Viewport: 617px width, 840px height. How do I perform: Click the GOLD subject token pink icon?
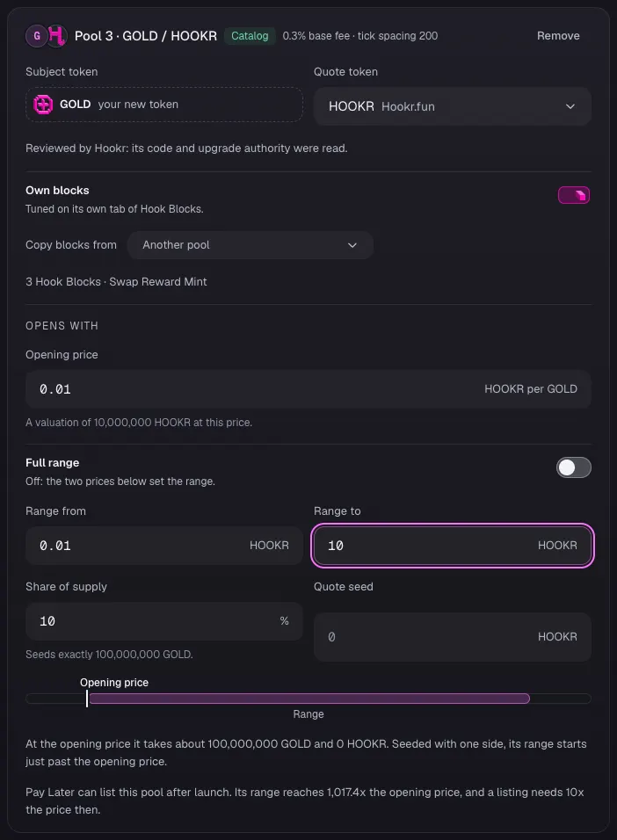[x=43, y=105]
